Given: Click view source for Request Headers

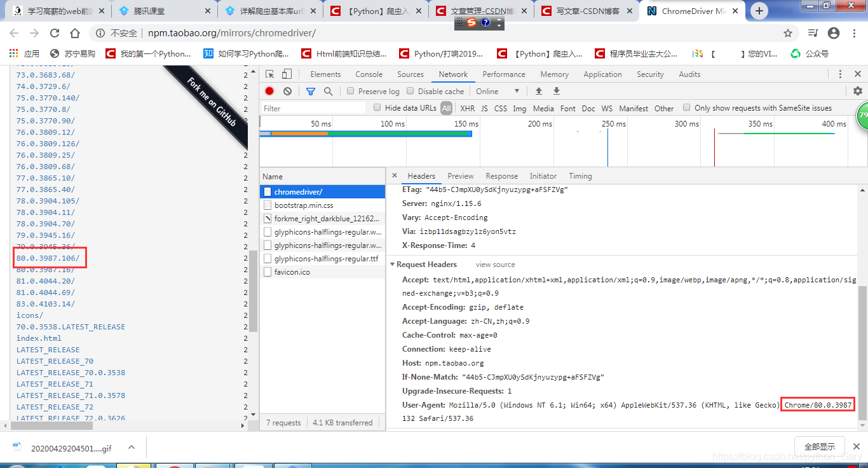Looking at the screenshot, I should 496,265.
